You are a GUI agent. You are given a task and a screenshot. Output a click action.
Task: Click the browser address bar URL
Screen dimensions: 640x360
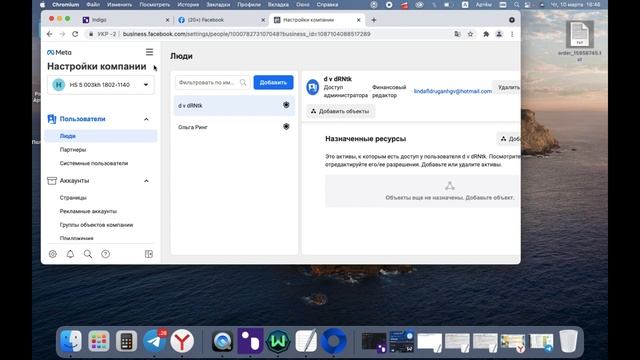coord(247,34)
